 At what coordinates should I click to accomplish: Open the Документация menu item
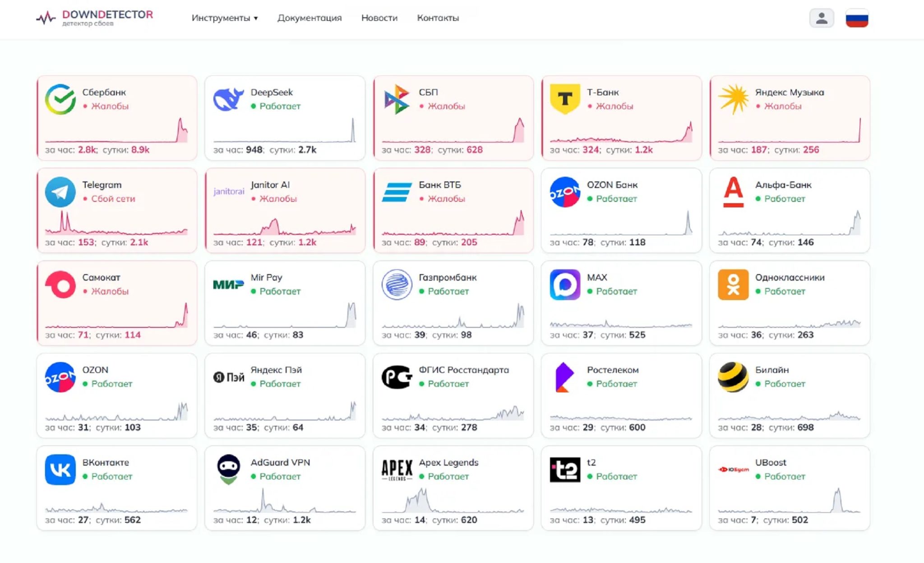pyautogui.click(x=310, y=18)
